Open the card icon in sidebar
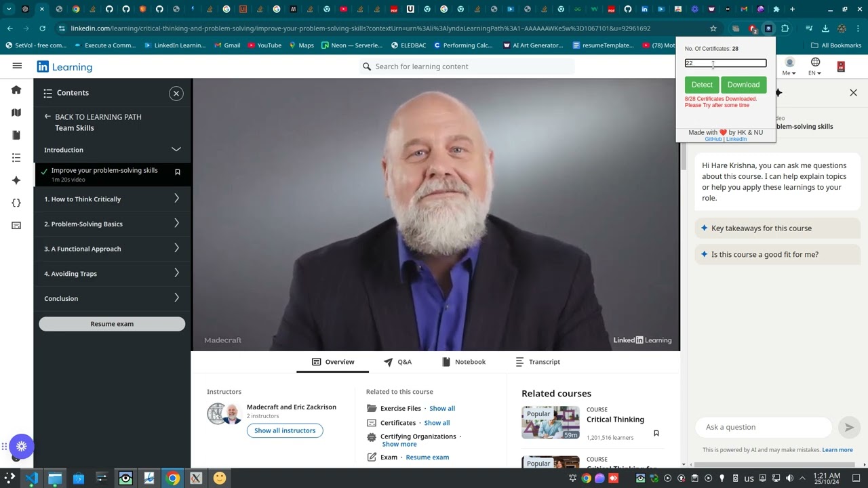 tap(16, 225)
